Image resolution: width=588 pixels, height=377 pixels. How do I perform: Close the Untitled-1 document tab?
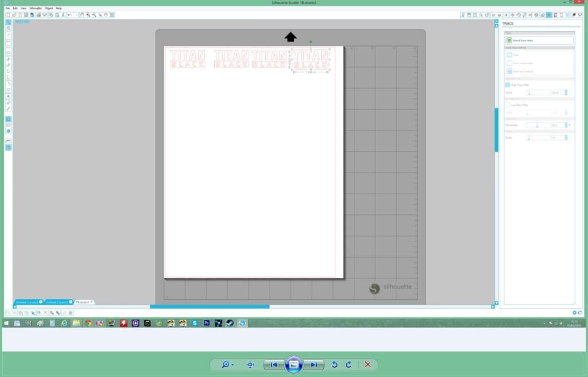click(41, 302)
